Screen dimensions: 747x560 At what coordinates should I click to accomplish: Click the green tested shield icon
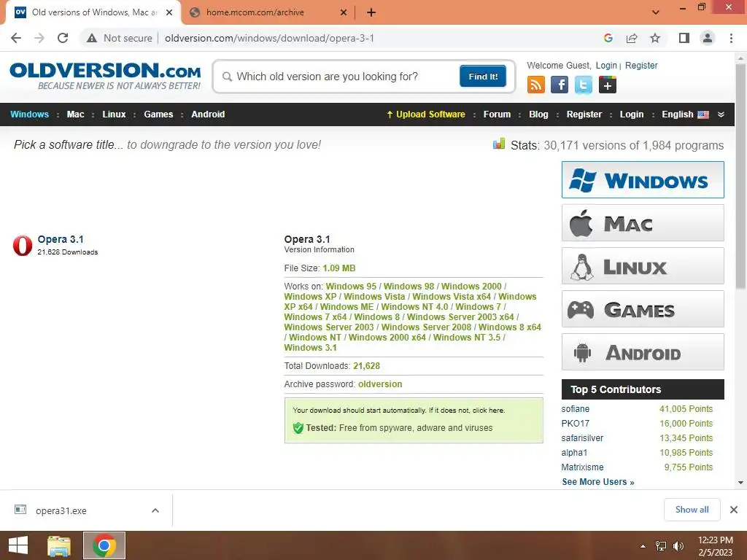(298, 427)
